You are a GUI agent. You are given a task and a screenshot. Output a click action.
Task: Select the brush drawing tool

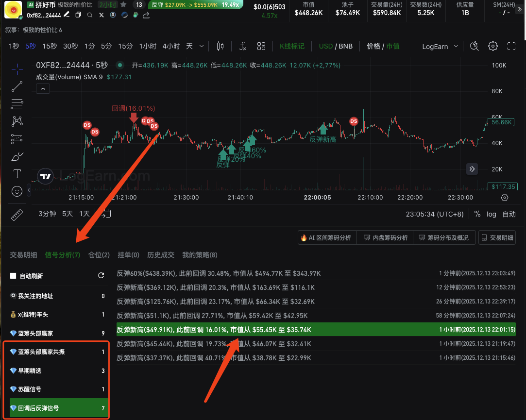point(17,156)
